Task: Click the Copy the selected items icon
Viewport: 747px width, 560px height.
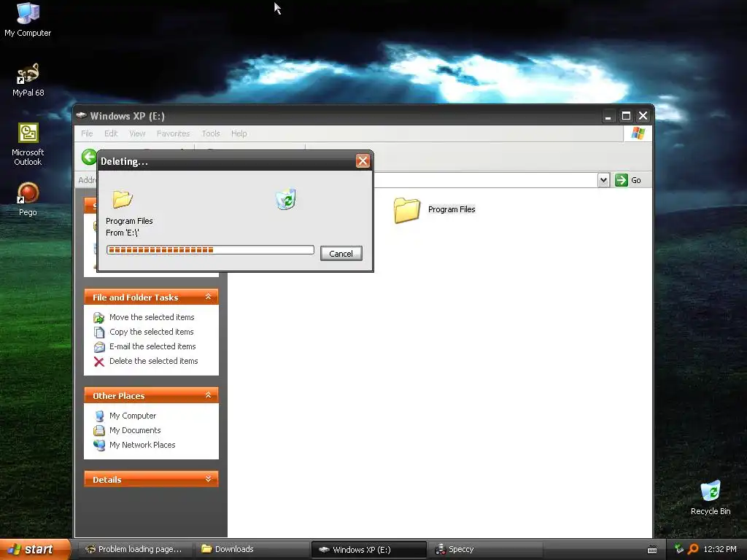Action: (x=98, y=332)
